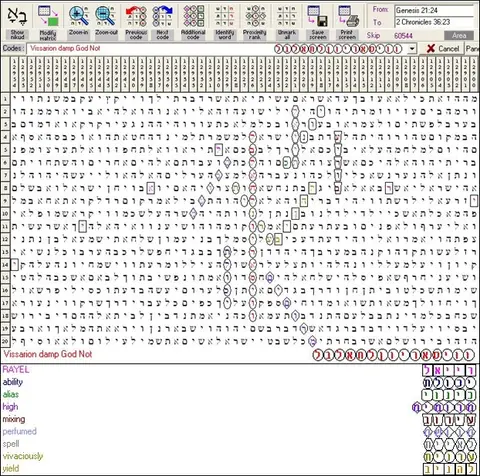
Task: Click the Print screen icon
Action: pos(348,16)
